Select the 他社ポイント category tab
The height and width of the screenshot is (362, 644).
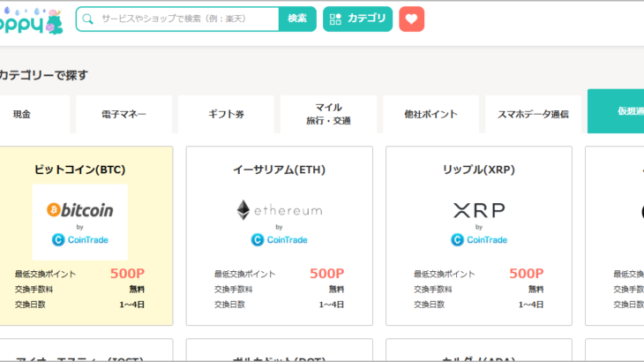click(x=431, y=114)
